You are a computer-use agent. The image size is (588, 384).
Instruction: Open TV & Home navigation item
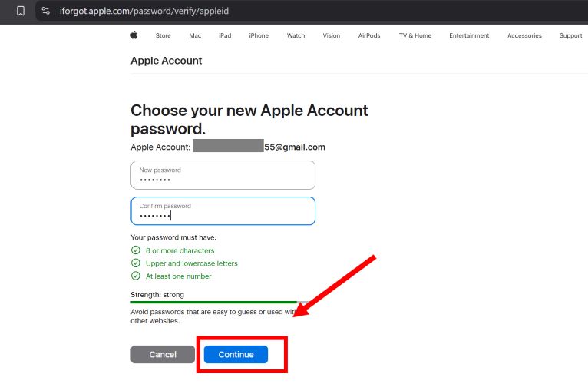415,35
